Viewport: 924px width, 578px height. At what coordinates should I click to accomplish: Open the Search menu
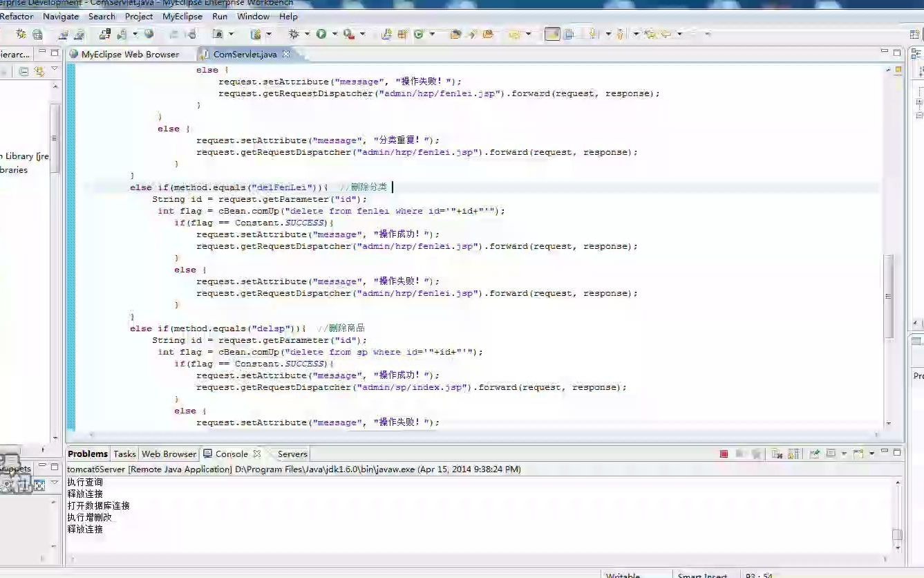tap(102, 16)
